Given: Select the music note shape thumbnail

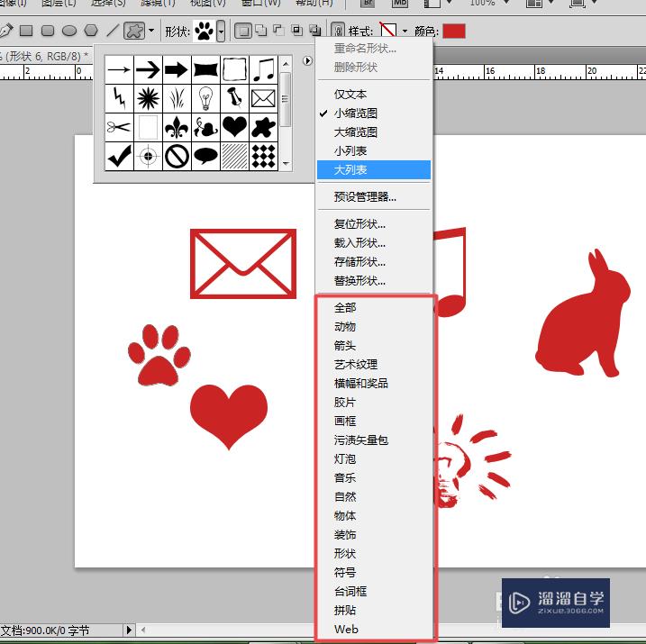Looking at the screenshot, I should point(263,68).
